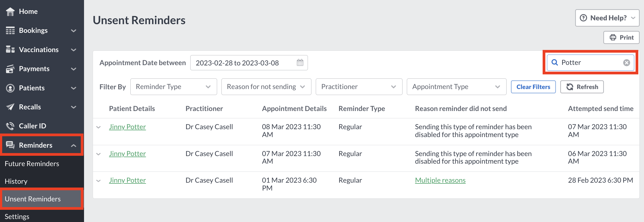Image resolution: width=644 pixels, height=222 pixels.
Task: Click the Home house icon
Action: click(10, 11)
